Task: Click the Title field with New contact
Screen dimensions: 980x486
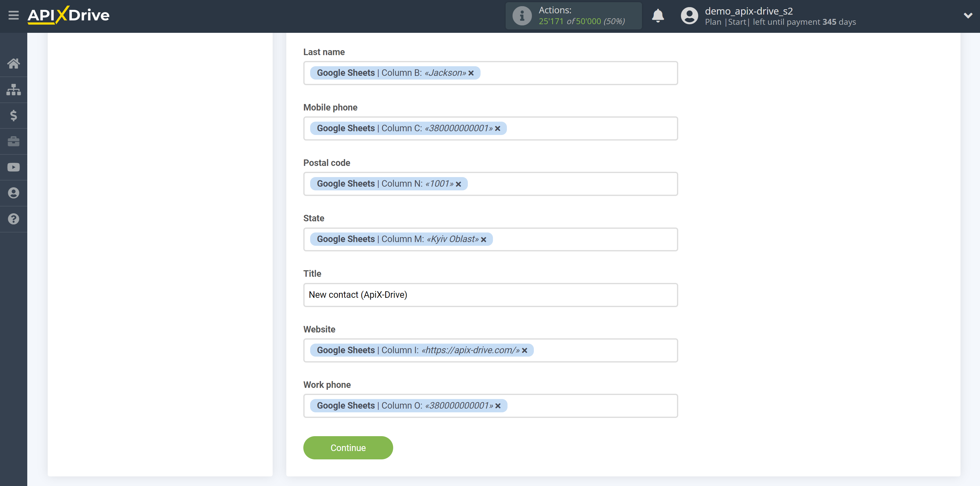Action: [x=490, y=295]
